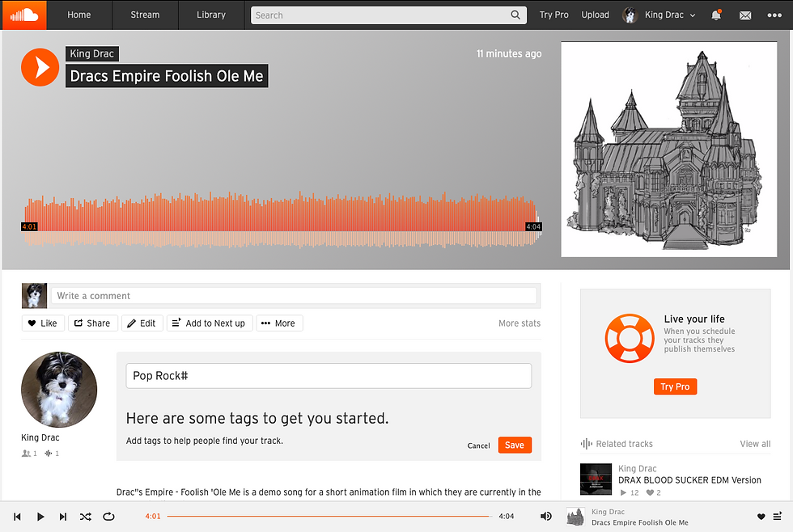Click the track title Dracs Empire Foolish Ole Me
Viewport: 793px width, 532px height.
[167, 76]
